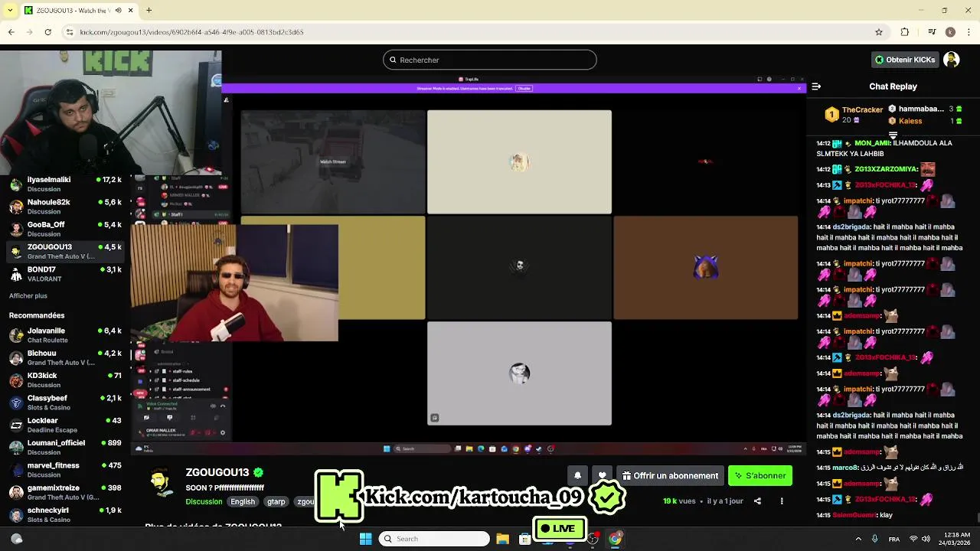Open the video three-dot options menu
The height and width of the screenshot is (551, 980).
[x=782, y=501]
